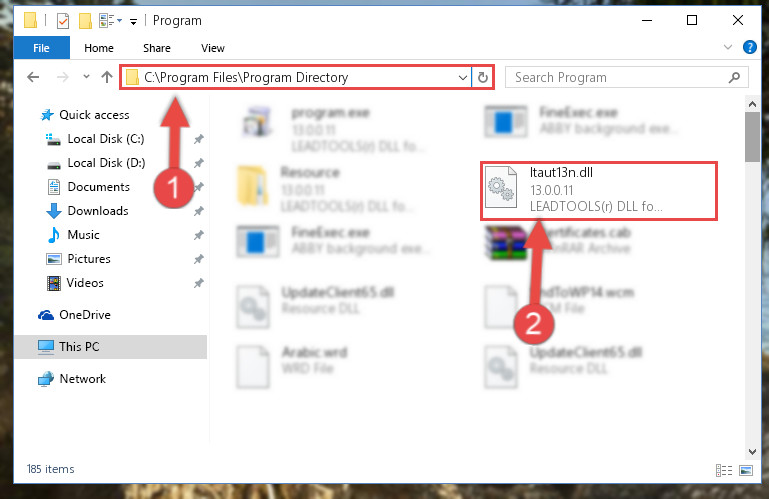Click the search magnifier icon
769x499 pixels.
tap(734, 78)
